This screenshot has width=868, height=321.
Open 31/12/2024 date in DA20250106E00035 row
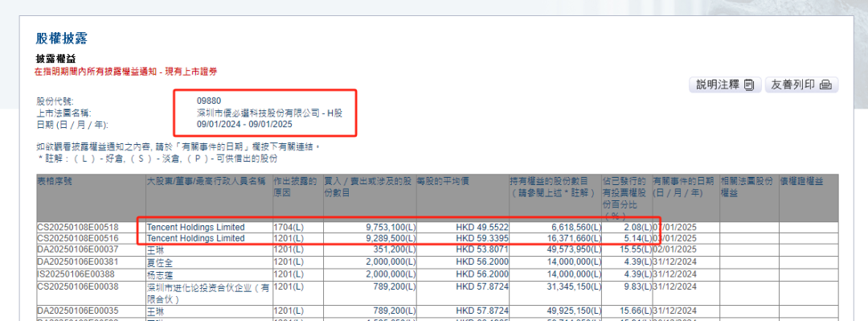[x=675, y=311]
